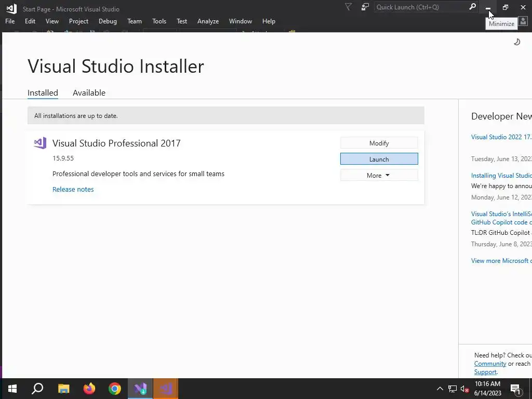Click the 'Thursday, June 8' date text
532x399 pixels.
[x=501, y=244]
